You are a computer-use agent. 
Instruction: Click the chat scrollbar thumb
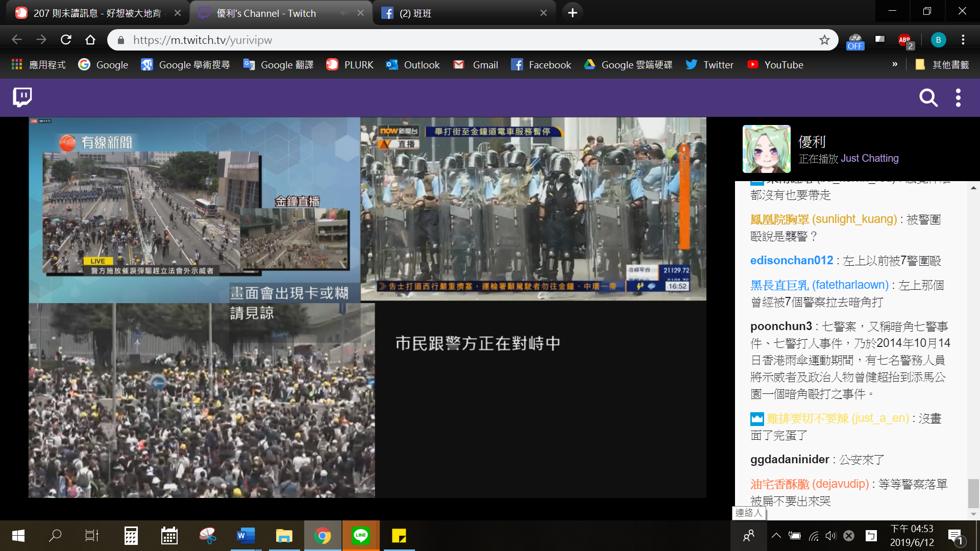tap(973, 493)
